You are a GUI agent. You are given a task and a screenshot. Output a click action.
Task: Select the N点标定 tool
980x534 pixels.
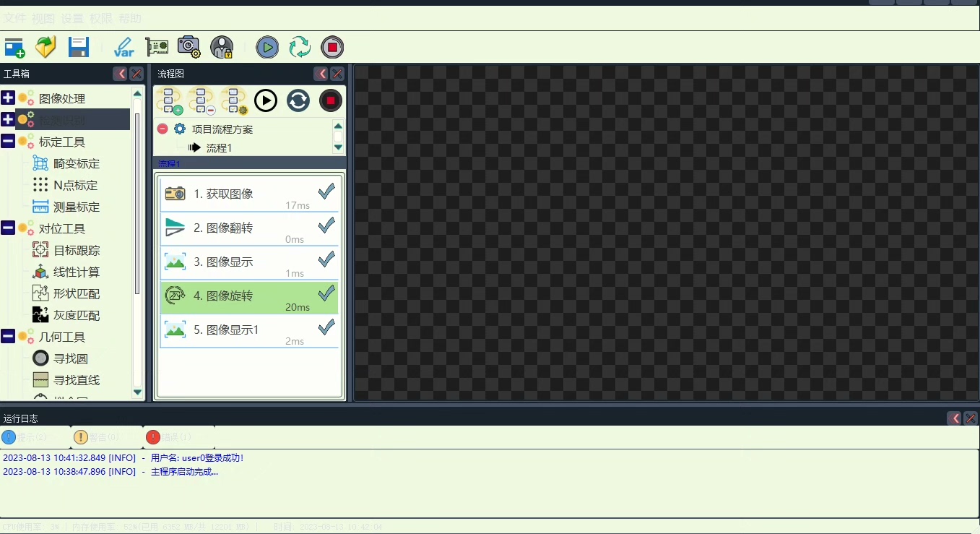pos(65,185)
